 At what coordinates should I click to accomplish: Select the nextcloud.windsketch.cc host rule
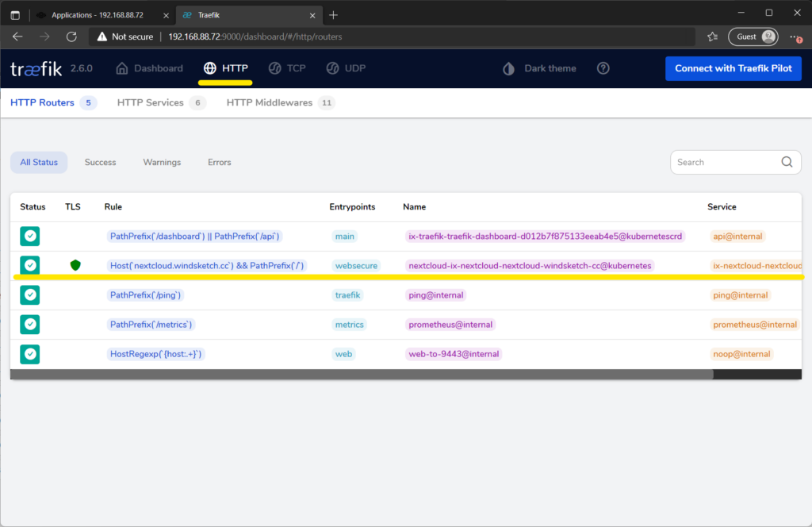pyautogui.click(x=207, y=265)
